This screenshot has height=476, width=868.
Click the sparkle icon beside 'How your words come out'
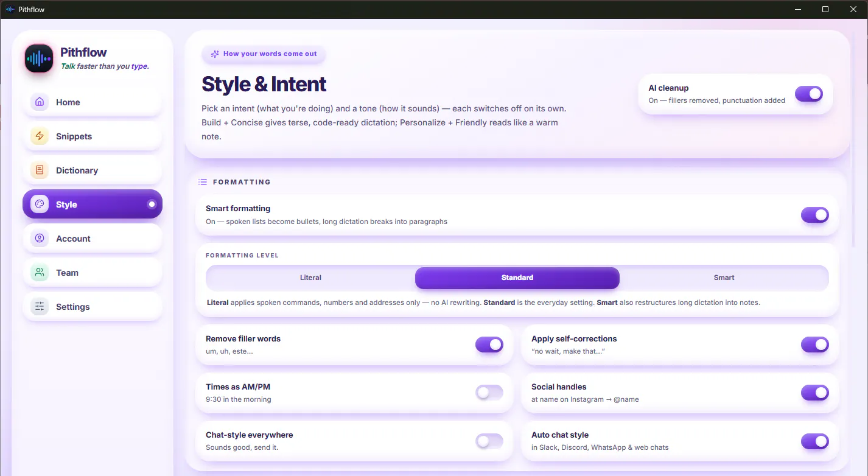click(215, 54)
